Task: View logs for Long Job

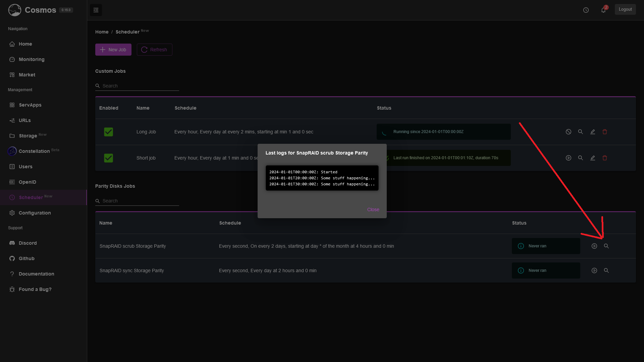Action: point(581,132)
